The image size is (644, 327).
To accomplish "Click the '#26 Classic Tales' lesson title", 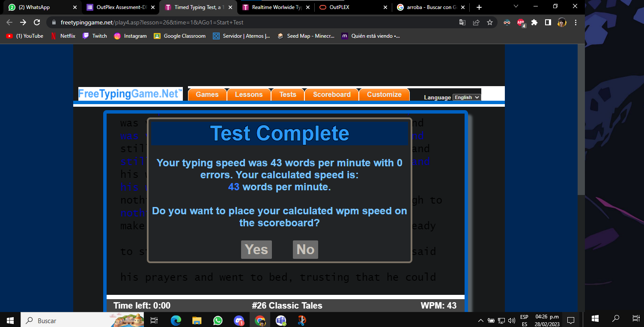I will (287, 306).
